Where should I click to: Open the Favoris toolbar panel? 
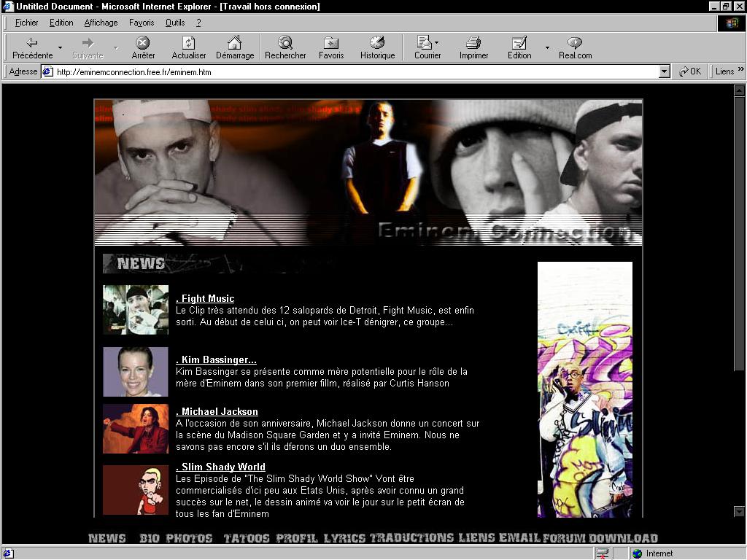(331, 48)
